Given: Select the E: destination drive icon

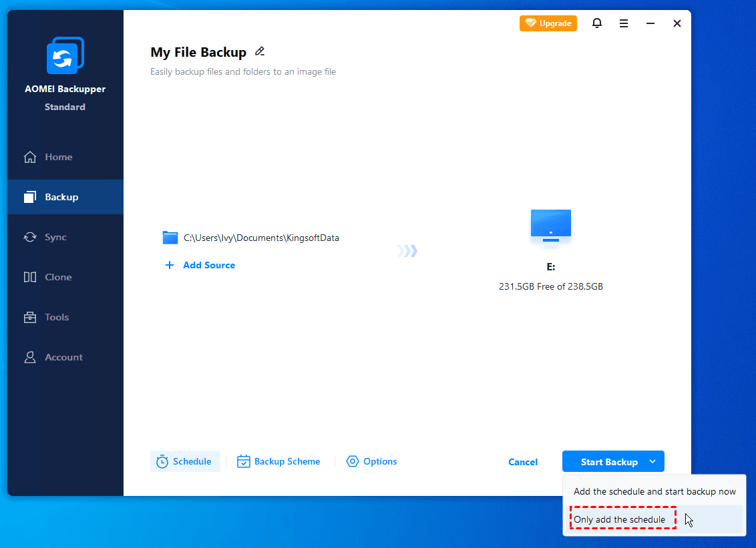Looking at the screenshot, I should [x=550, y=226].
